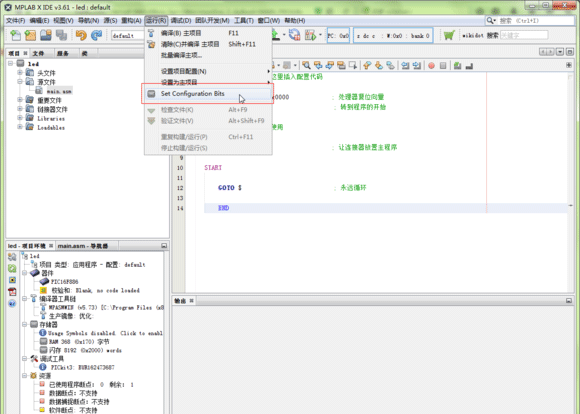Click the New File toolbar icon

point(16,35)
